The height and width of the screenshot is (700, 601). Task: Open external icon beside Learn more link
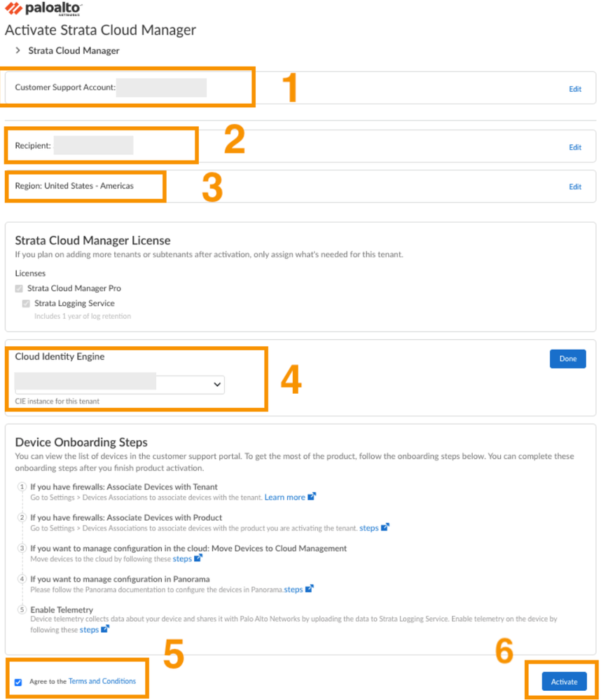click(312, 497)
